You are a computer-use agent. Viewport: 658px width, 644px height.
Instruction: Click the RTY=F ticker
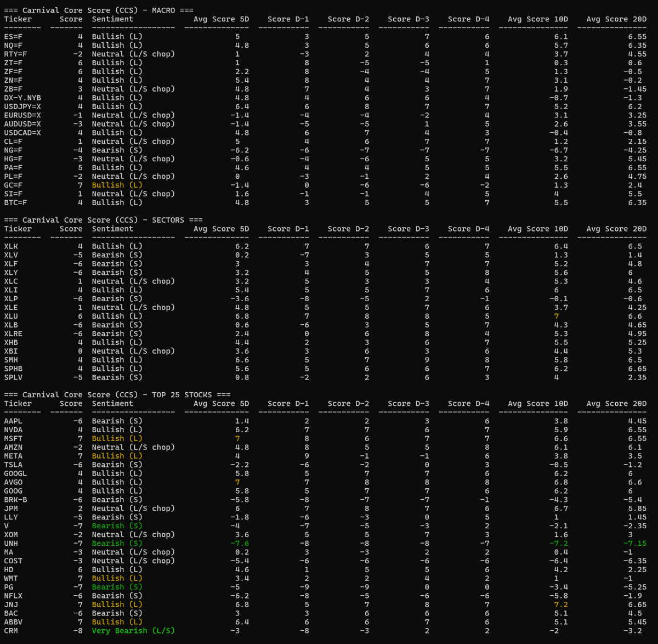point(15,54)
